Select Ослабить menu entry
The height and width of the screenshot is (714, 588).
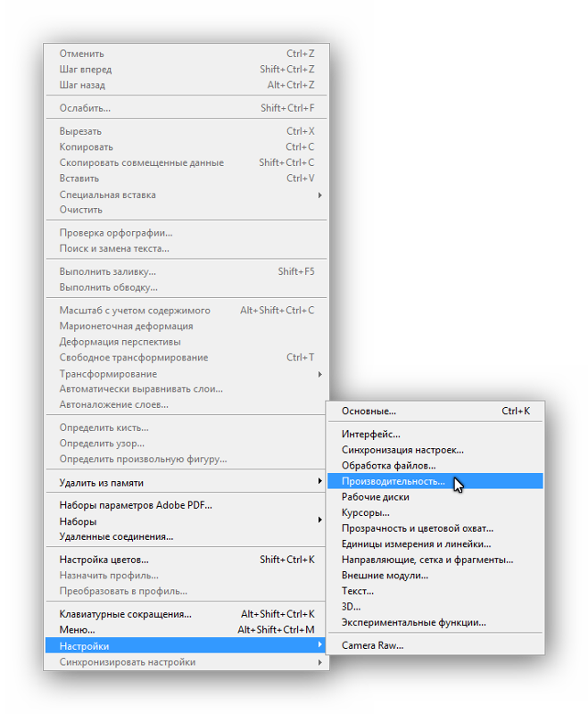186,108
